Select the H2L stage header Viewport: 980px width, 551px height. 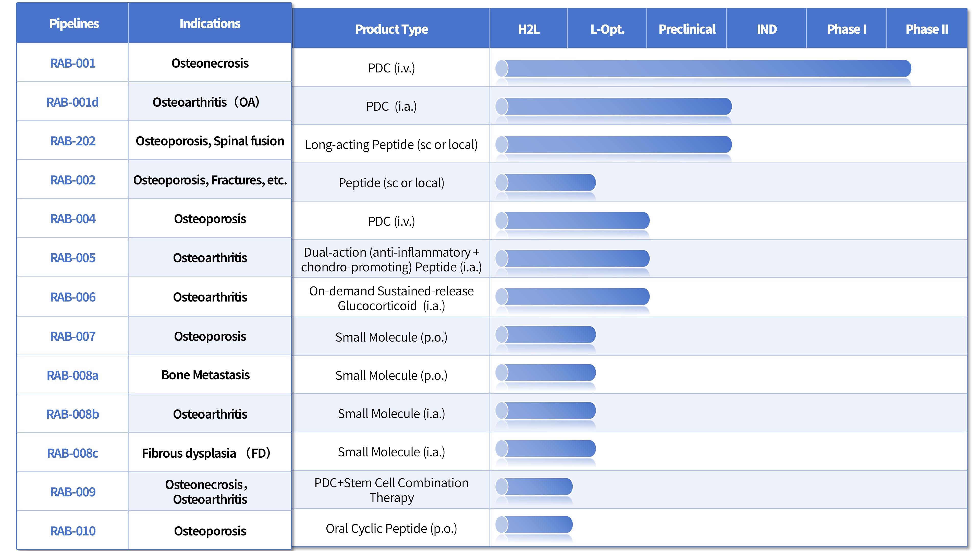[x=529, y=29]
